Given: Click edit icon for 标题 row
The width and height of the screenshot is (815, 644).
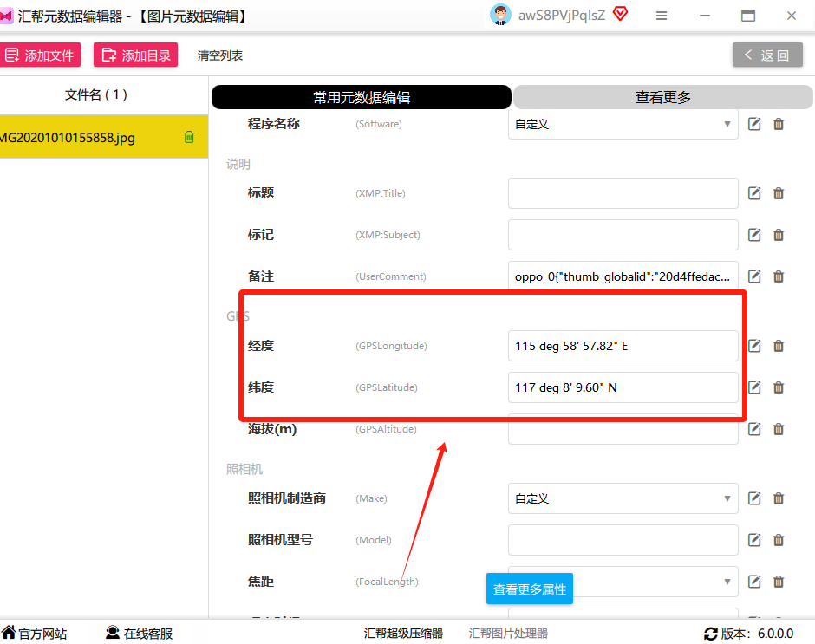Looking at the screenshot, I should [x=754, y=193].
